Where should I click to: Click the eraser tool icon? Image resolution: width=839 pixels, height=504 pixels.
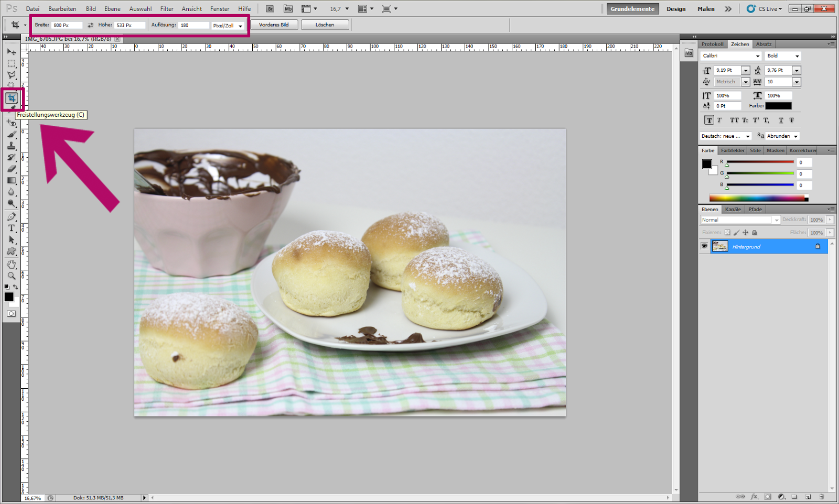12,169
